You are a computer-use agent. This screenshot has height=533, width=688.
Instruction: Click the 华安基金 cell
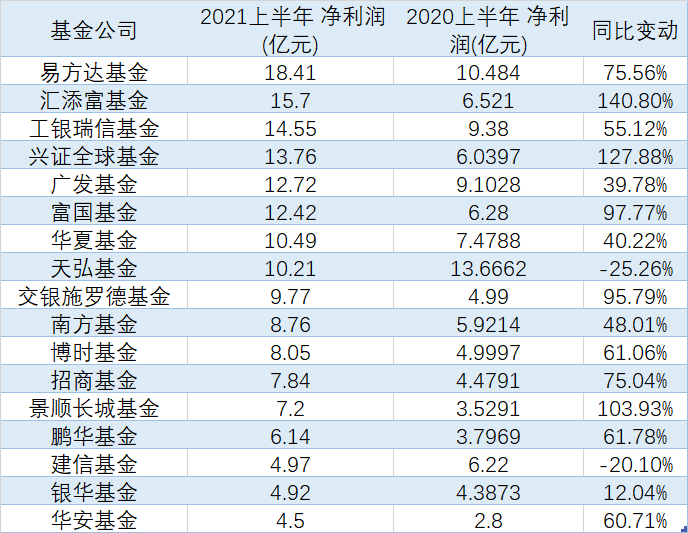tap(94, 519)
